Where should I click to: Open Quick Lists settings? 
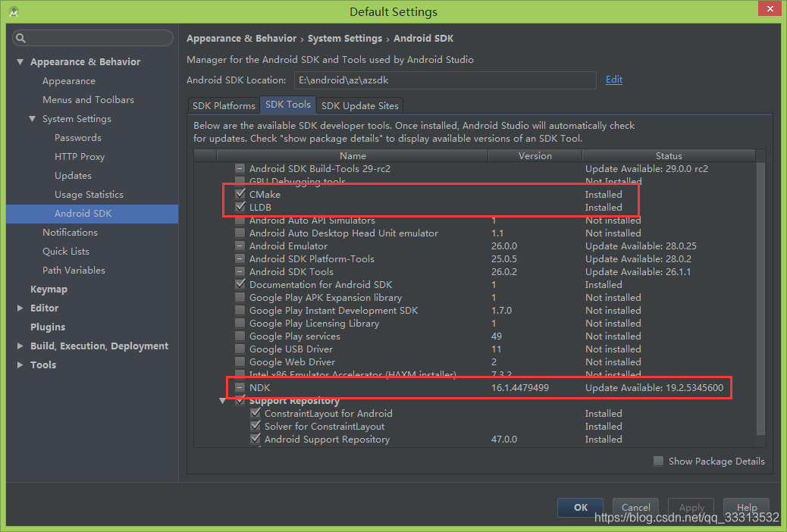(x=66, y=252)
